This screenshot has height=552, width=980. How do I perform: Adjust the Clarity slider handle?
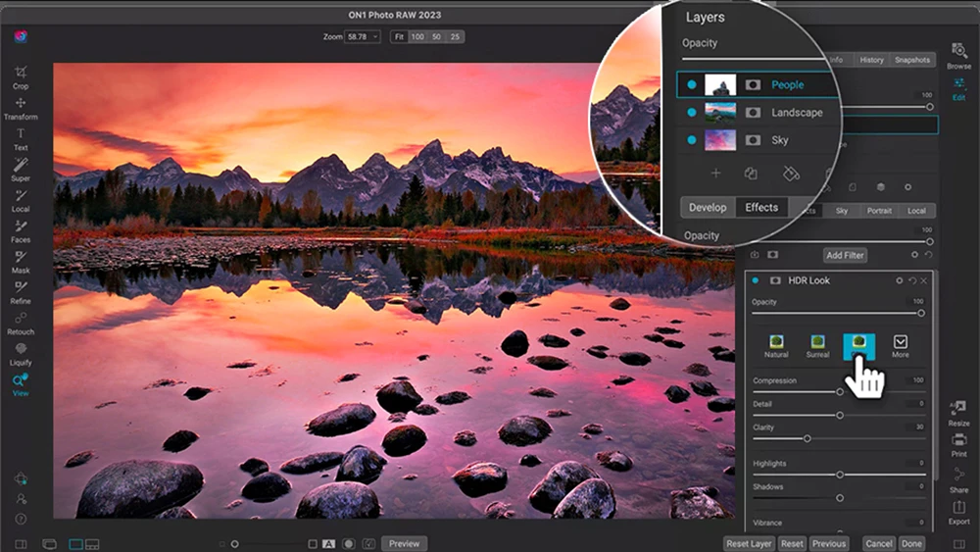click(x=808, y=439)
